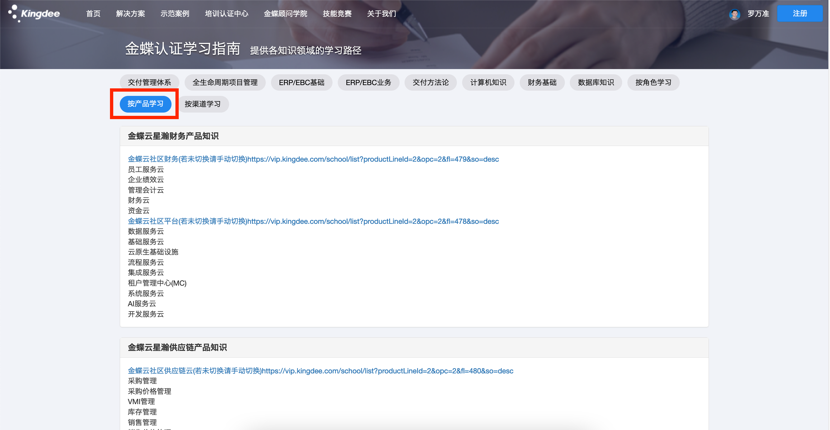Open the 解决方案 menu item
This screenshot has width=830, height=430.
(x=130, y=14)
